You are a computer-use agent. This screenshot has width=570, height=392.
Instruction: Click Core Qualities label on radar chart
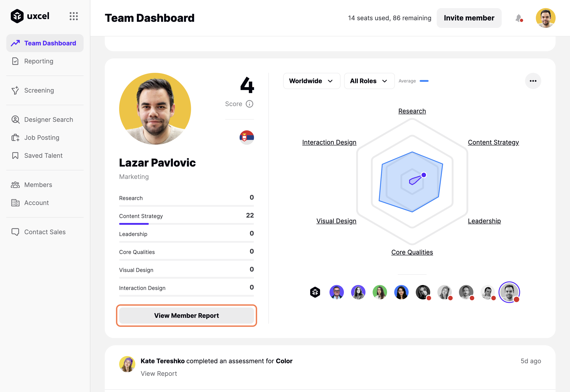pyautogui.click(x=412, y=252)
